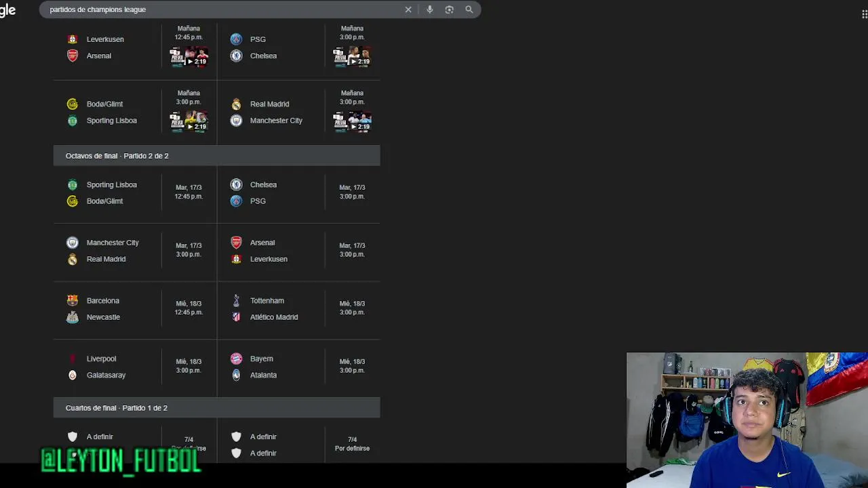Screen dimensions: 868x488
Task: Play PSG vs Chelsea preview video
Action: (352, 56)
